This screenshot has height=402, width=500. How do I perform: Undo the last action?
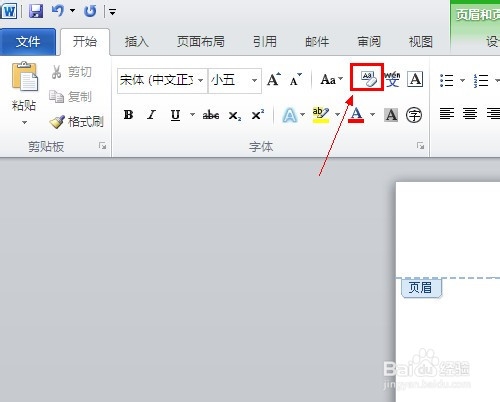point(57,11)
